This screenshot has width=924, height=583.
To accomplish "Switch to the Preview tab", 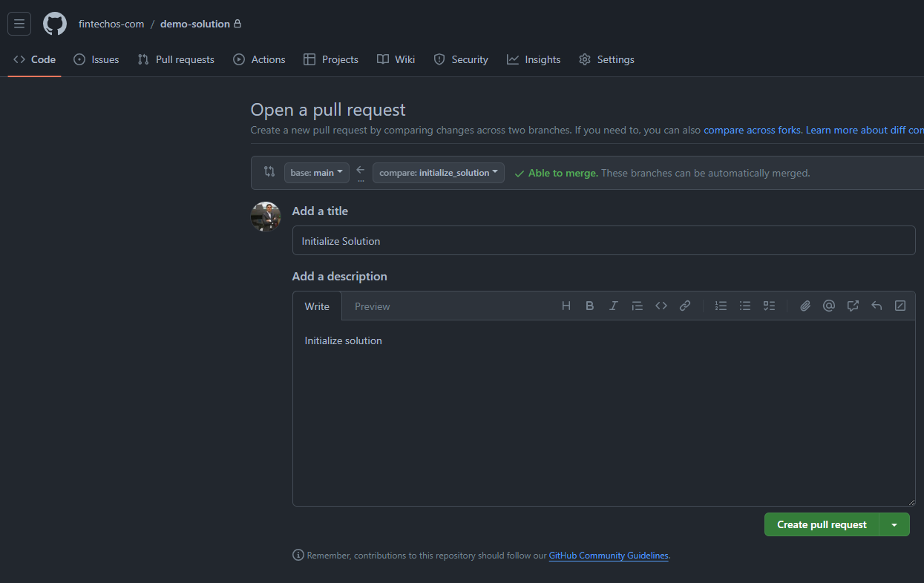I will pos(372,306).
